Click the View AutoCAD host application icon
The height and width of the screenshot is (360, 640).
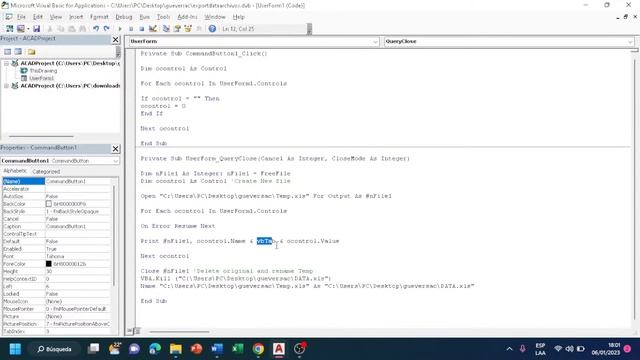[9, 29]
